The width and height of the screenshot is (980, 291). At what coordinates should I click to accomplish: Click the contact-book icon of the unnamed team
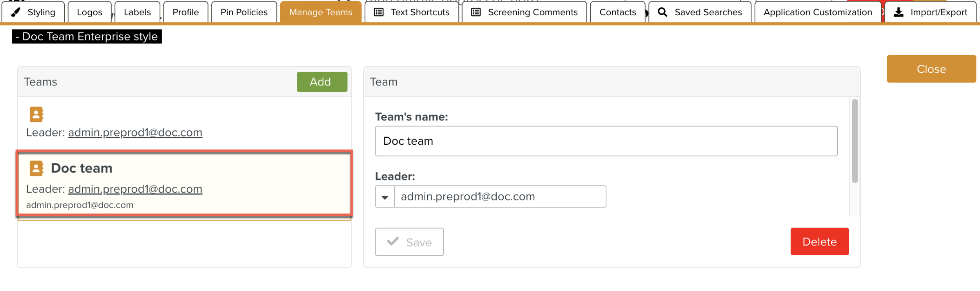point(36,115)
